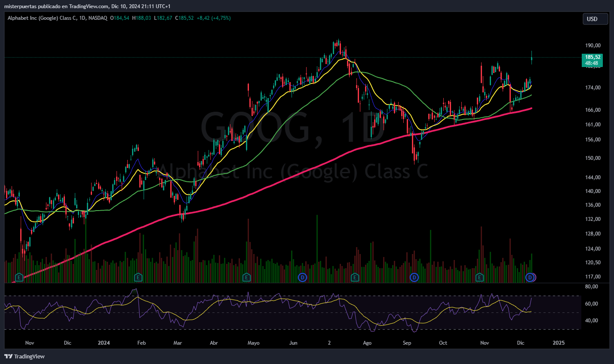Click the 120,50 price axis label

coord(593,263)
